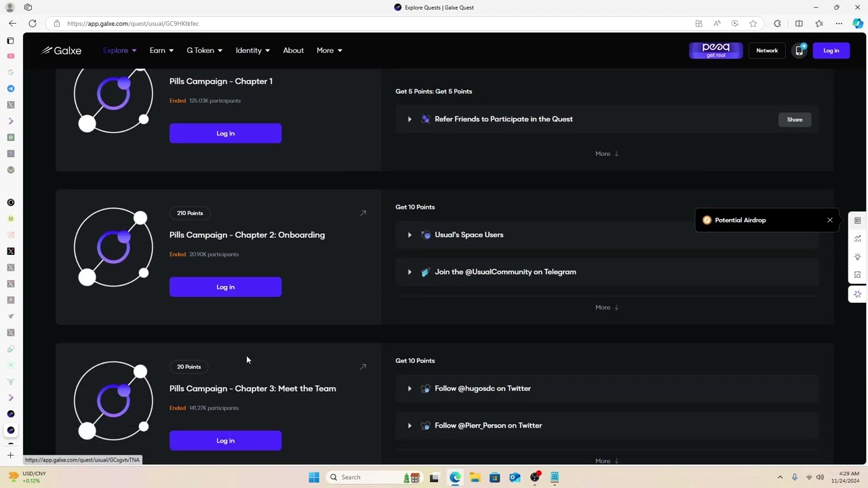Show more tasks for Chapter 1
The height and width of the screenshot is (488, 868).
tap(607, 154)
